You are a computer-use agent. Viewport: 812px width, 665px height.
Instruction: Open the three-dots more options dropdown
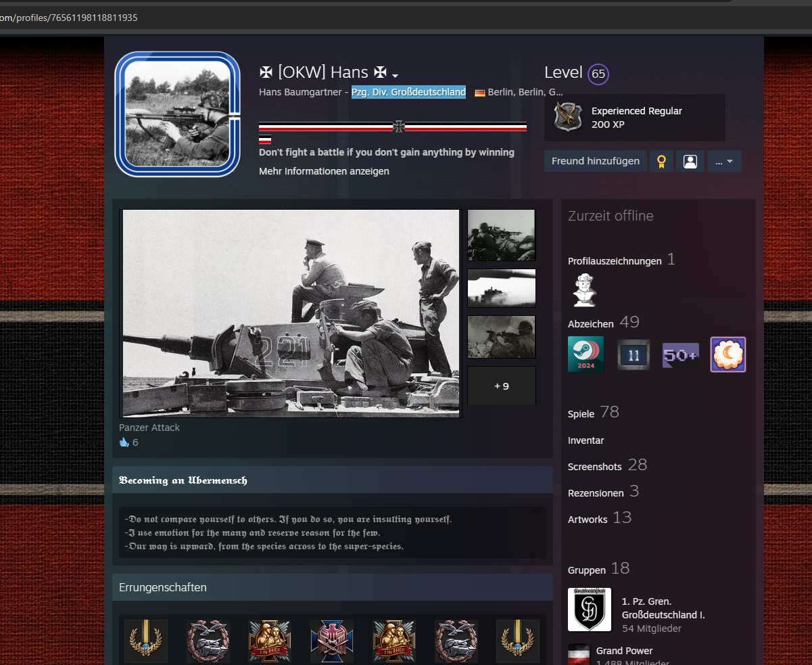pyautogui.click(x=724, y=162)
